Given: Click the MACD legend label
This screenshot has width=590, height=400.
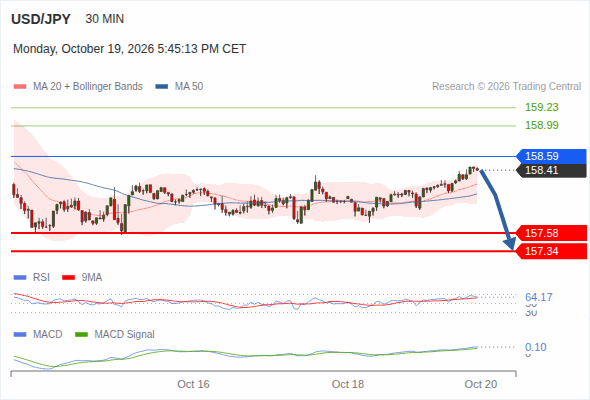Looking at the screenshot, I should [47, 335].
